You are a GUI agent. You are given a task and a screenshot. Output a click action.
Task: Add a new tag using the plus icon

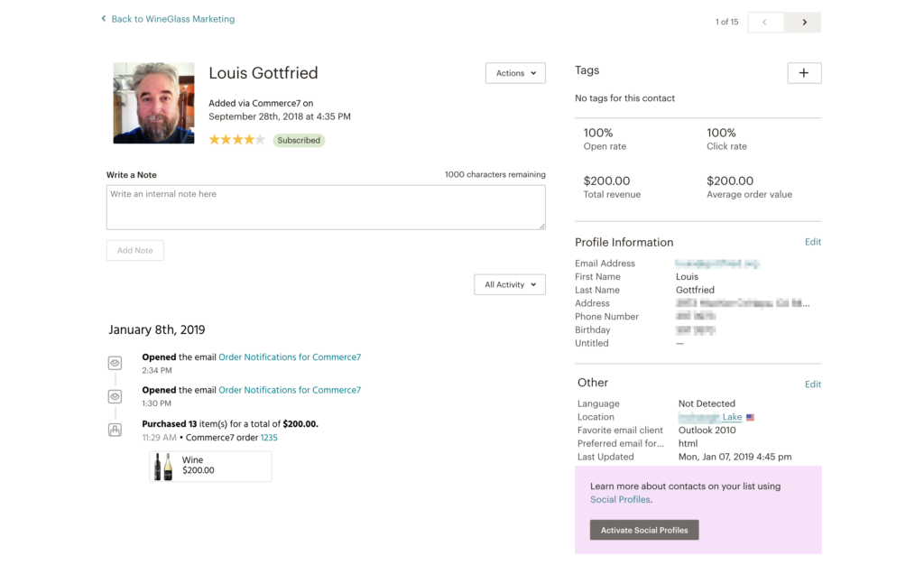(804, 73)
